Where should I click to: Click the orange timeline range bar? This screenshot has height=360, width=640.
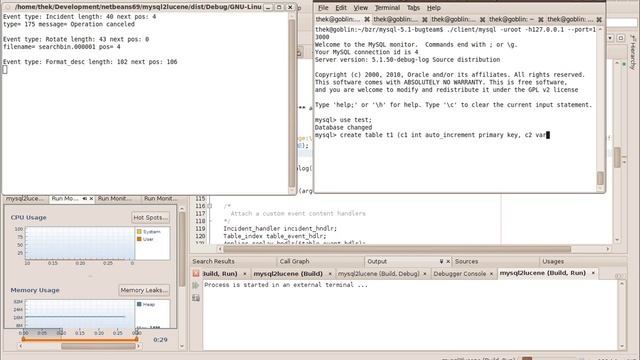(80, 339)
